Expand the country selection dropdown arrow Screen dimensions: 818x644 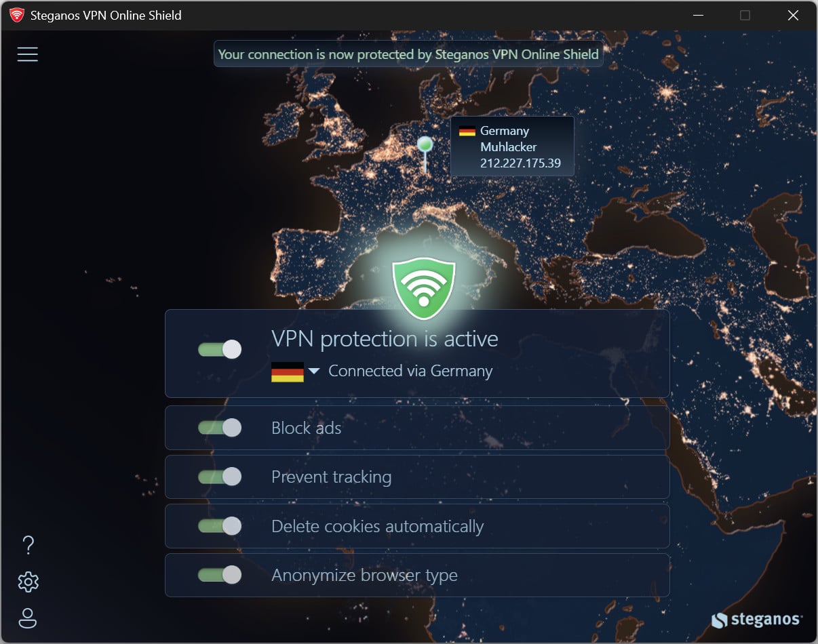(x=313, y=371)
